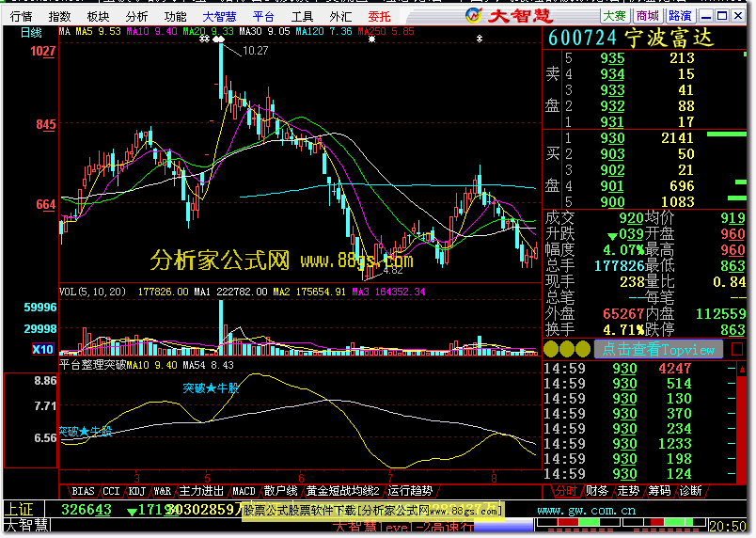Screen dimensions: 756x538
Task: Select the 诊断 tab
Action: point(690,491)
